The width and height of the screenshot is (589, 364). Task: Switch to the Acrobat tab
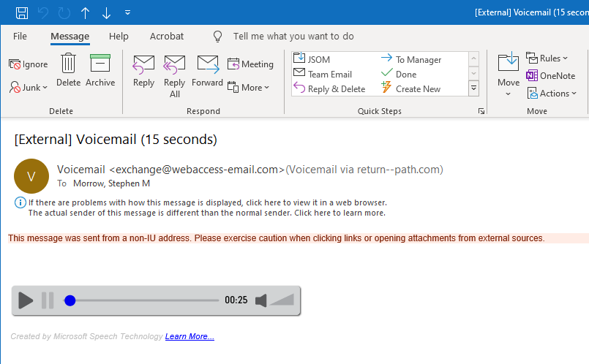click(167, 36)
